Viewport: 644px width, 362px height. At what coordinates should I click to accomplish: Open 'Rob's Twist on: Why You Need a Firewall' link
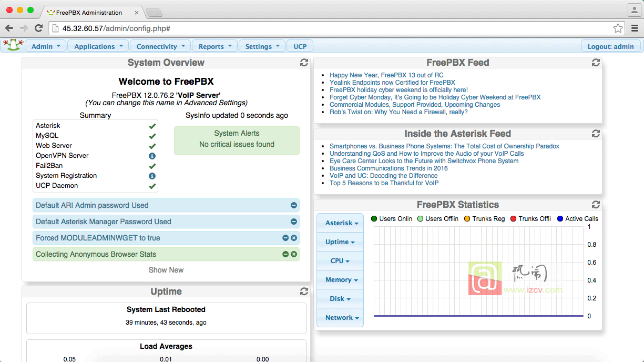[398, 112]
